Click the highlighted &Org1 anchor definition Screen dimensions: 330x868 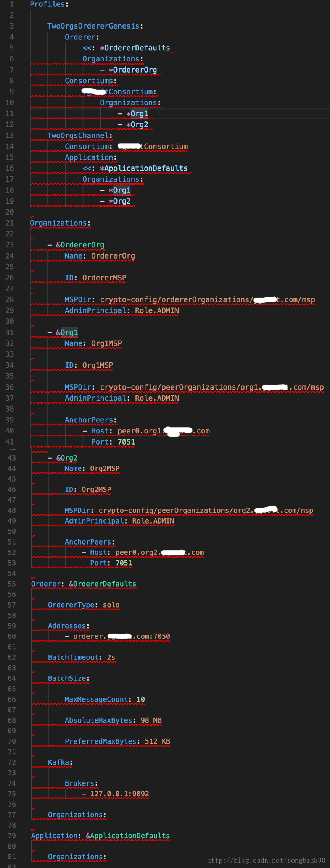point(67,333)
